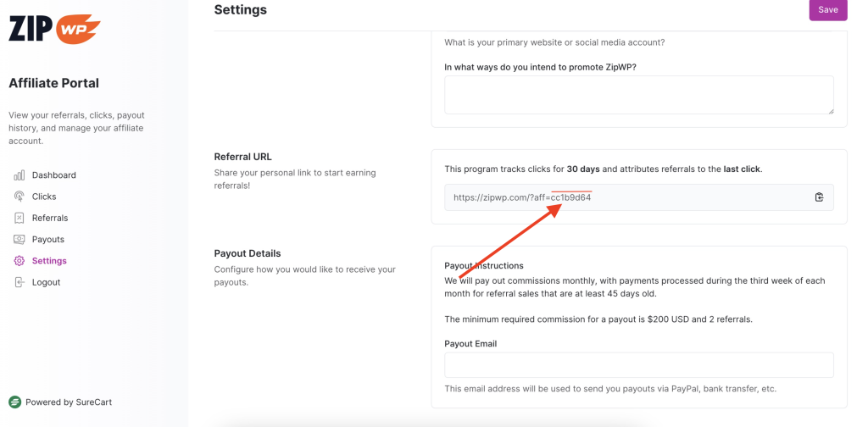The width and height of the screenshot is (868, 427).
Task: Click the primary website question text
Action: click(x=554, y=42)
